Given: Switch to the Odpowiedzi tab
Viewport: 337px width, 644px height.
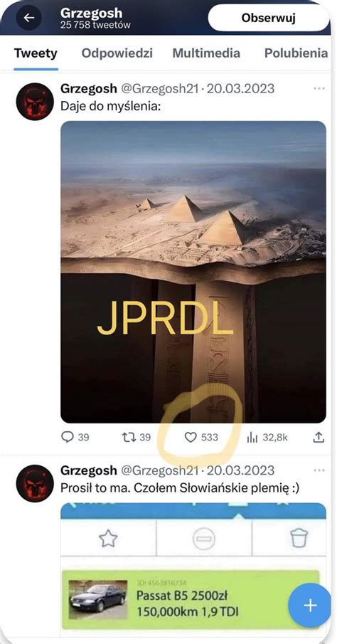Looking at the screenshot, I should [x=117, y=53].
